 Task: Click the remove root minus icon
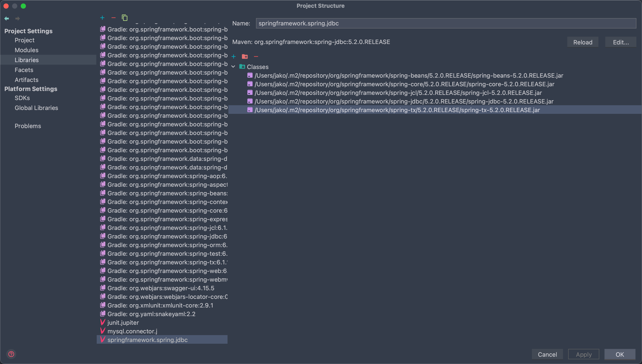[256, 57]
